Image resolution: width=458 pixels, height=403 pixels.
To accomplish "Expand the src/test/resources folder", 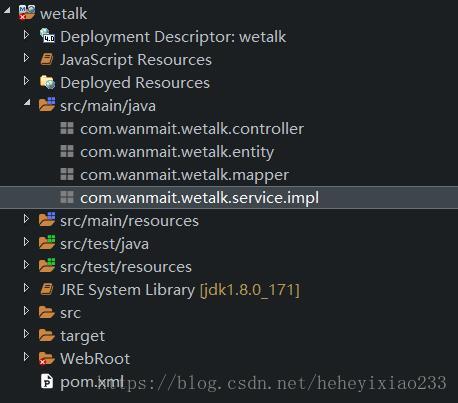I will click(26, 265).
